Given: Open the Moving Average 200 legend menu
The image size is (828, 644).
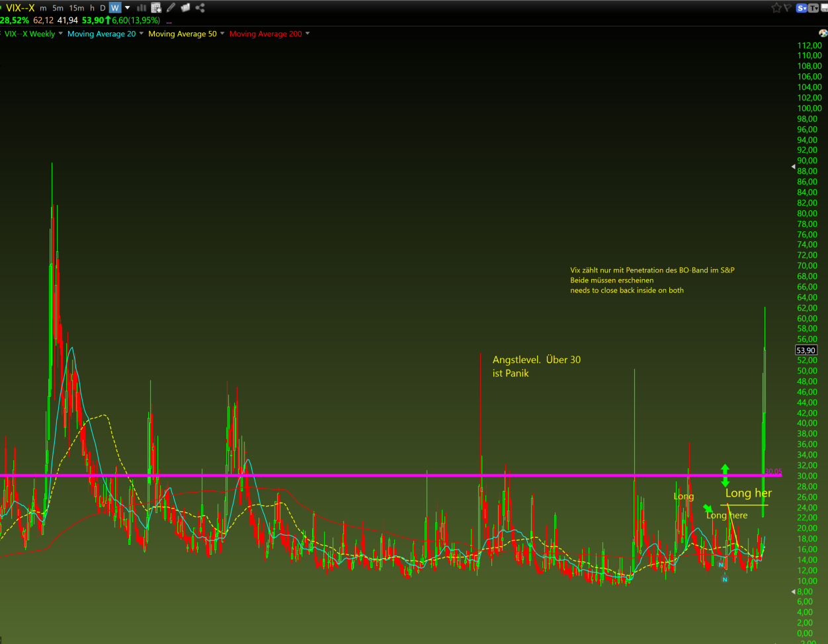Looking at the screenshot, I should tap(265, 34).
